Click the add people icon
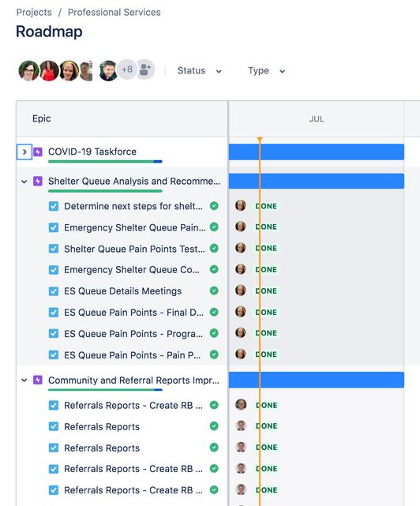 pos(145,69)
